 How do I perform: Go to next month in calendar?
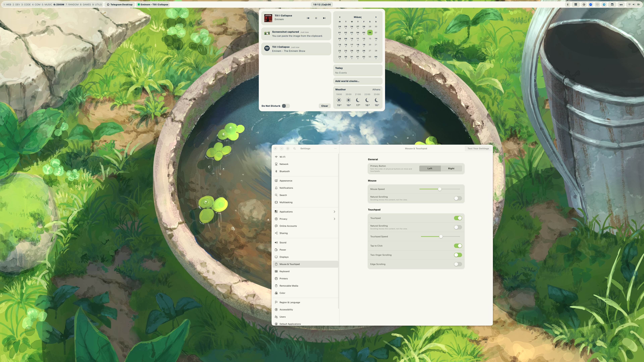(x=376, y=17)
